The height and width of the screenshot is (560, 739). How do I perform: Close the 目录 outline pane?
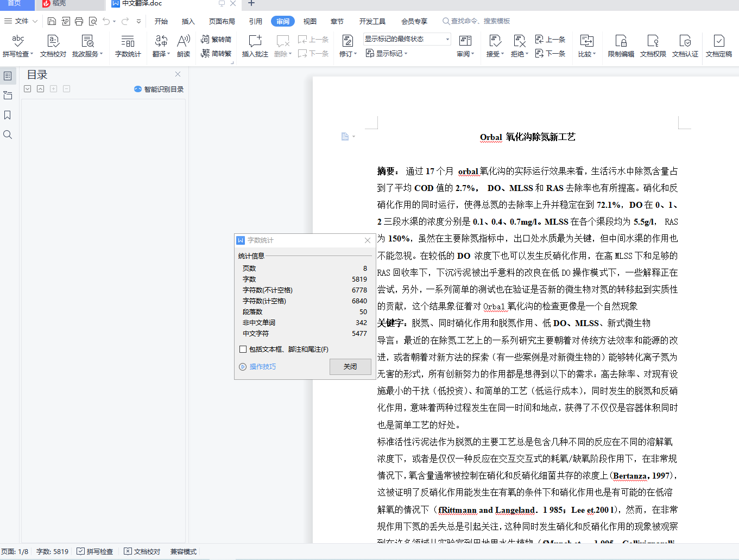178,74
